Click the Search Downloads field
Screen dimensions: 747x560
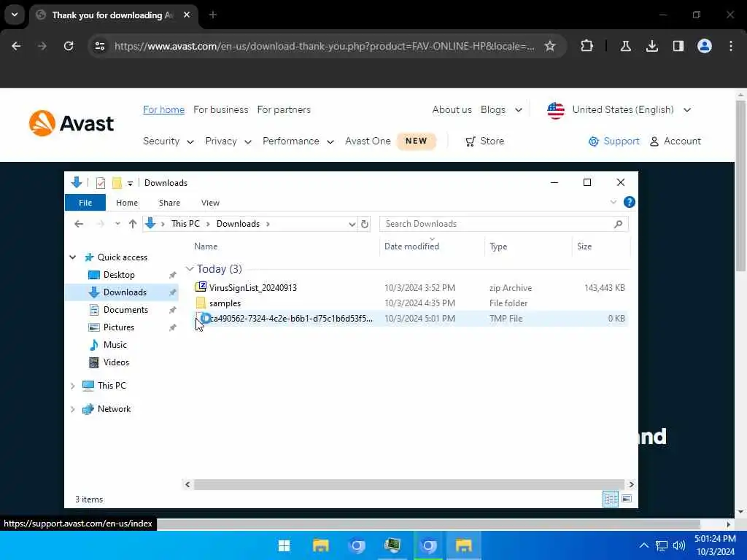(x=503, y=224)
